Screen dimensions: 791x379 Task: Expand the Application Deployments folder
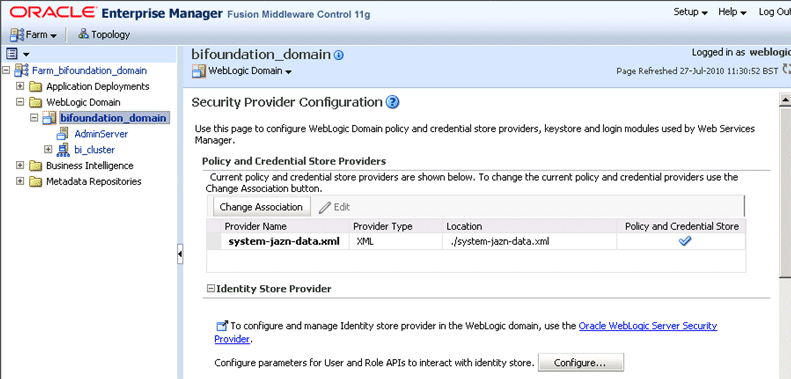[x=20, y=86]
